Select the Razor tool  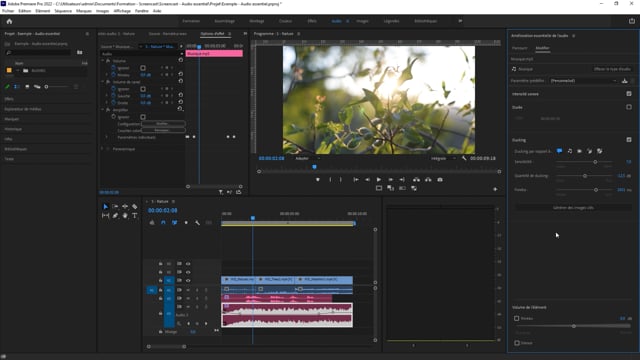[135, 207]
